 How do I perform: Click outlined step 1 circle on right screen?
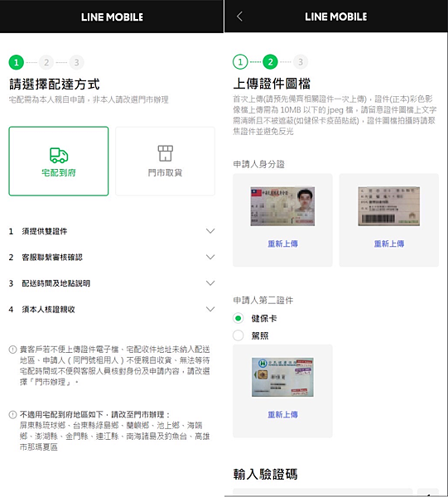point(240,62)
